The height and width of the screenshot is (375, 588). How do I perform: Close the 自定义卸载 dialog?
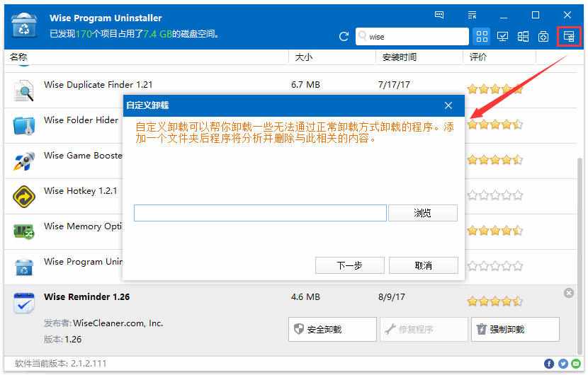(448, 105)
